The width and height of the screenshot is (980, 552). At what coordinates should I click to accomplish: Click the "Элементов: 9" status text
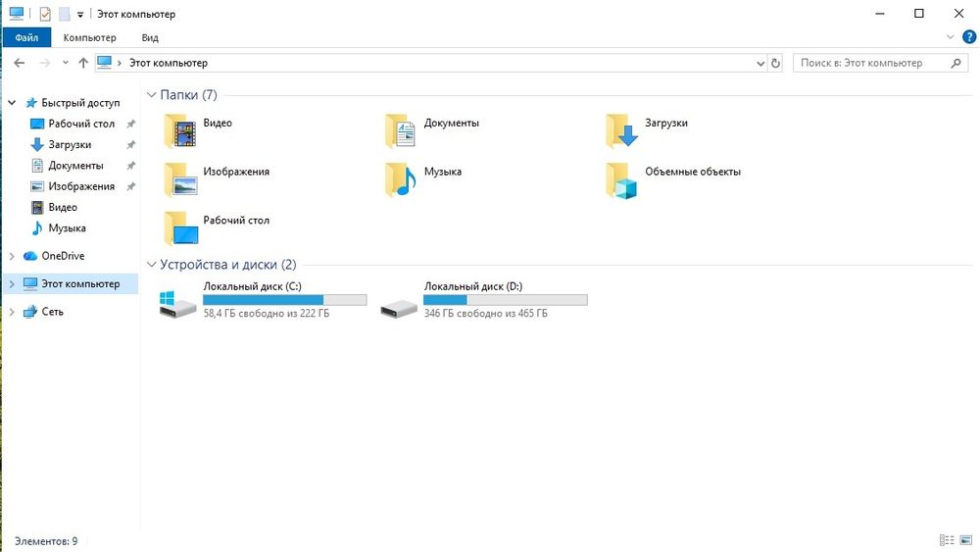coord(46,541)
